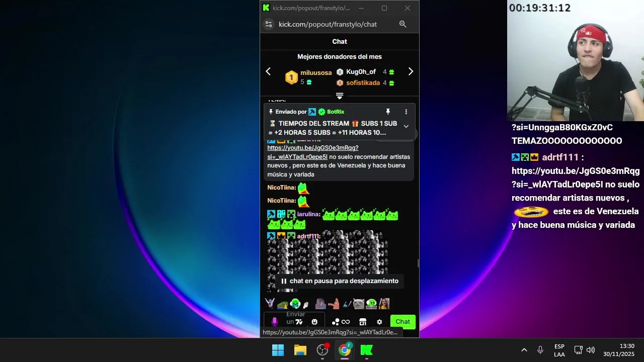Focus the 'Enviar un' message input field
Image resolution: width=644 pixels, height=362 pixels.
[294, 320]
